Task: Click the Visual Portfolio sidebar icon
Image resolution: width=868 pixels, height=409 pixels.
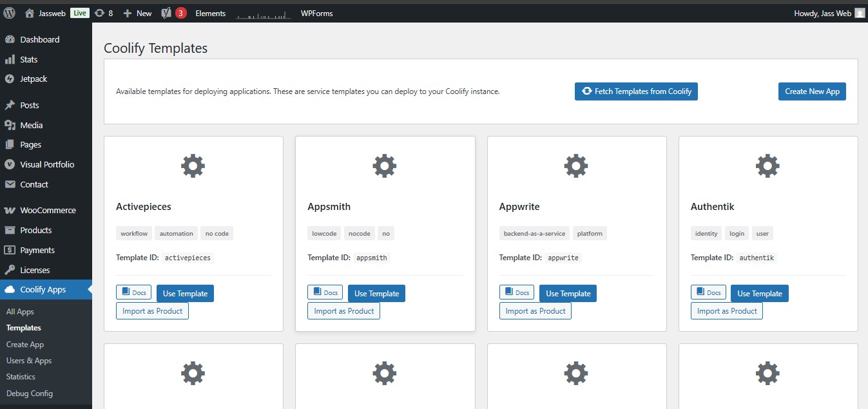Action: pos(10,164)
